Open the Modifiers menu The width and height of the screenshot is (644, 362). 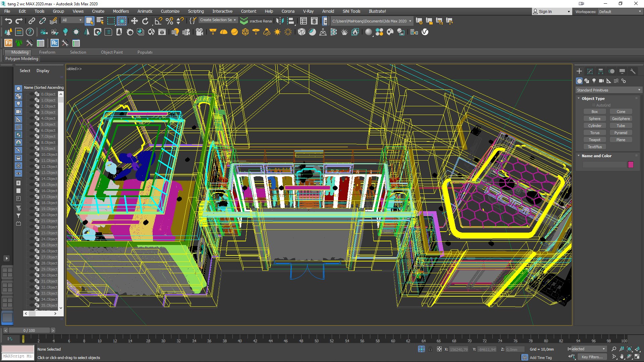tap(121, 11)
